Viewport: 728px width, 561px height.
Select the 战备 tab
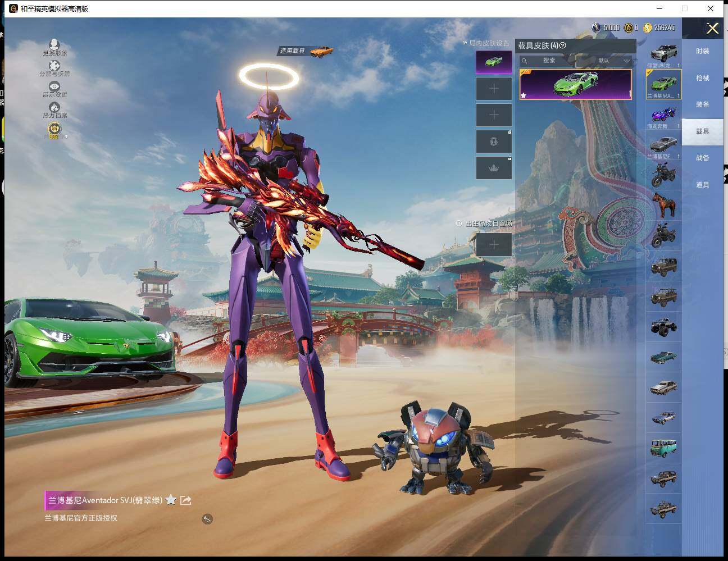(x=702, y=158)
